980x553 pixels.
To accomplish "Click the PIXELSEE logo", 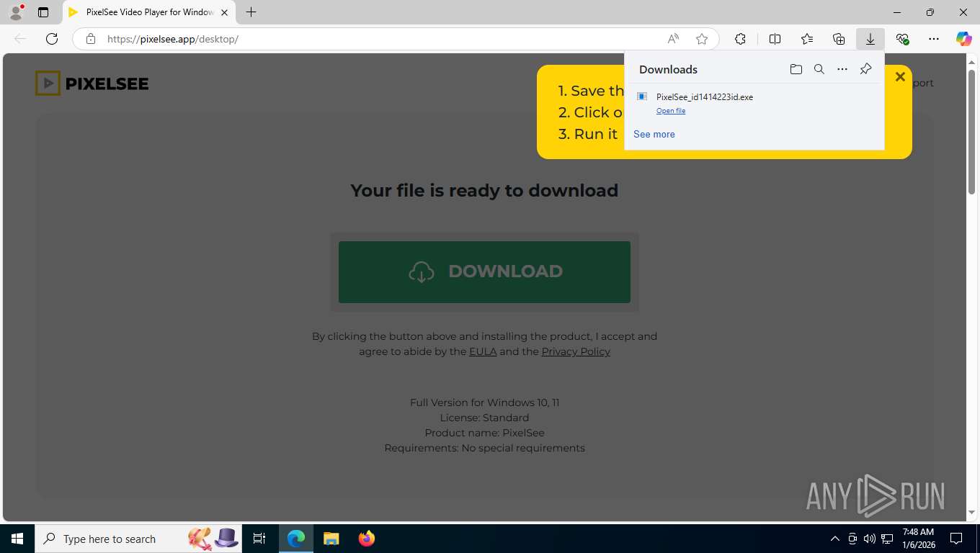I will pos(92,84).
